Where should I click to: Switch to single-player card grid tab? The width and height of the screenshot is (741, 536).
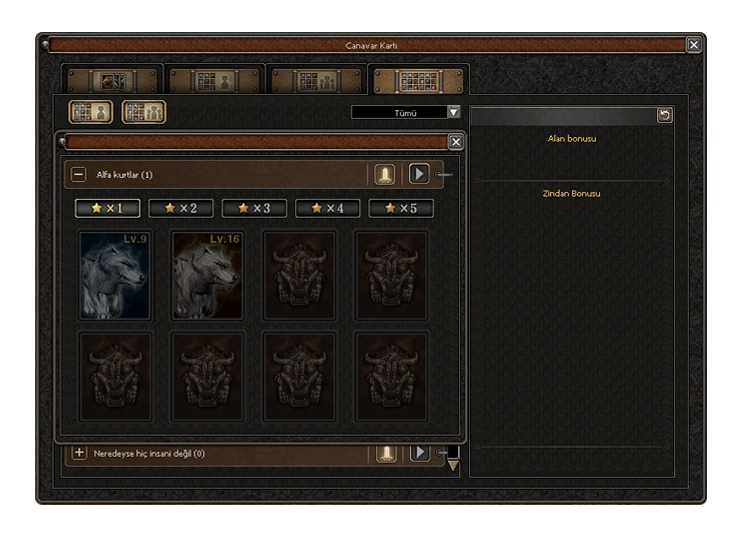point(215,81)
